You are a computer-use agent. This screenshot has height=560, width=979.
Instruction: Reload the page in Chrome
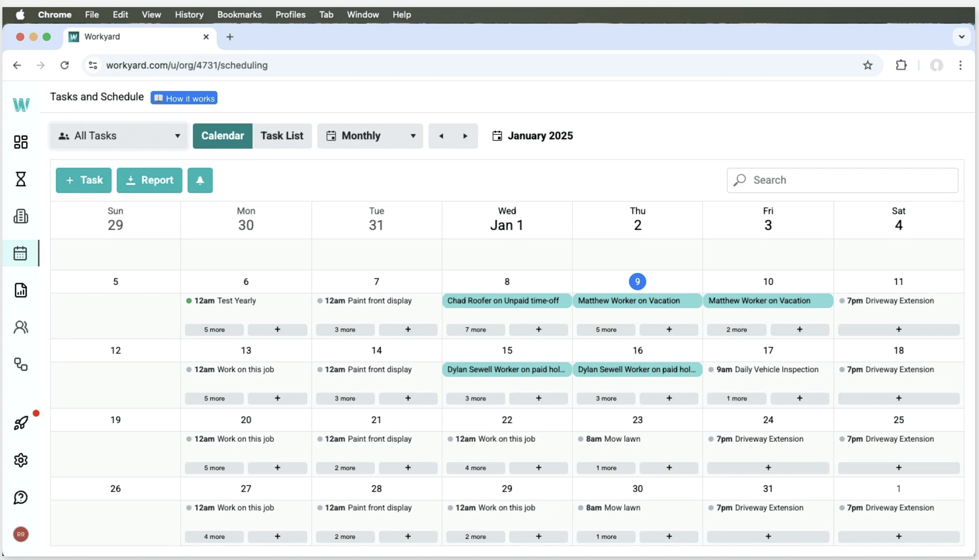(65, 65)
